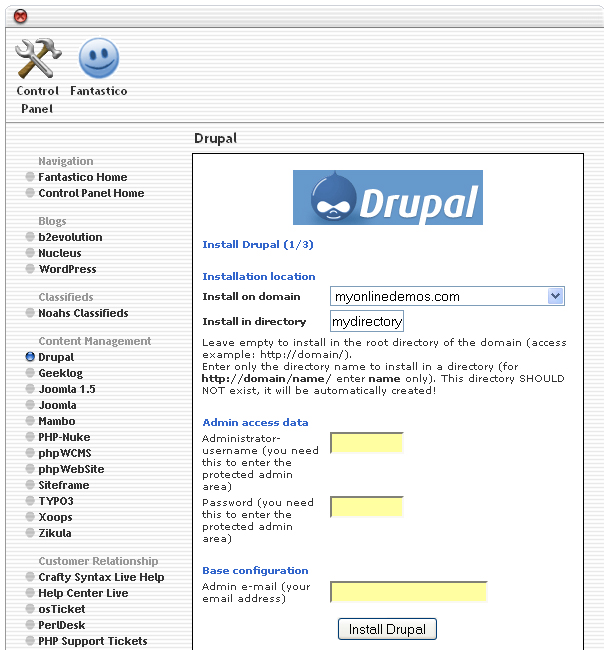Open Crafty Syntax Live Help
604x650 pixels.
tap(101, 577)
